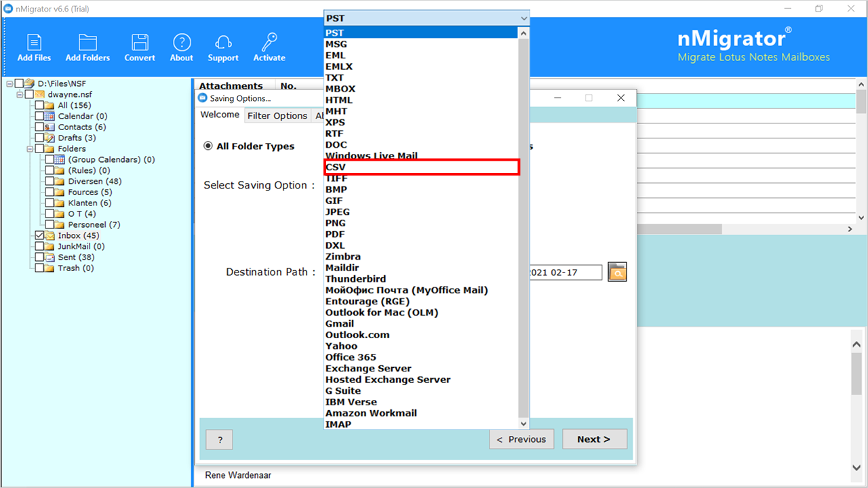Viewport: 868px width, 488px height.
Task: Click the Attachments column header
Action: click(231, 86)
